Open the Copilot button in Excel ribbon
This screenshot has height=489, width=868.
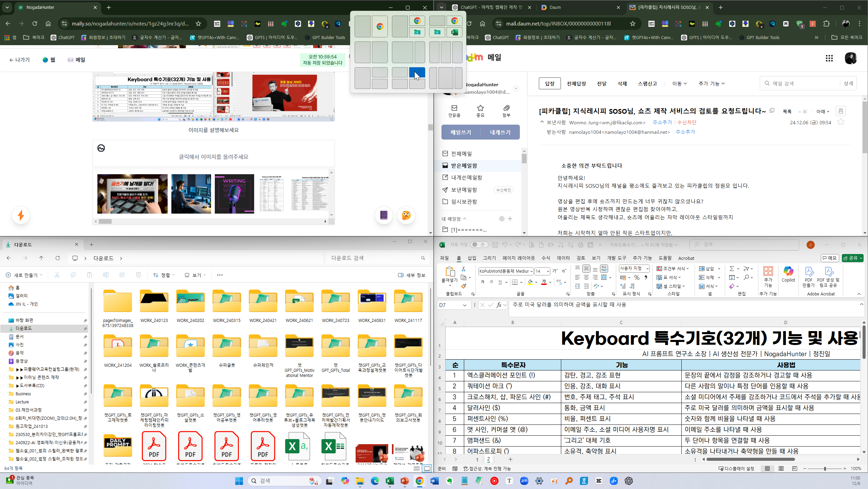pyautogui.click(x=788, y=274)
